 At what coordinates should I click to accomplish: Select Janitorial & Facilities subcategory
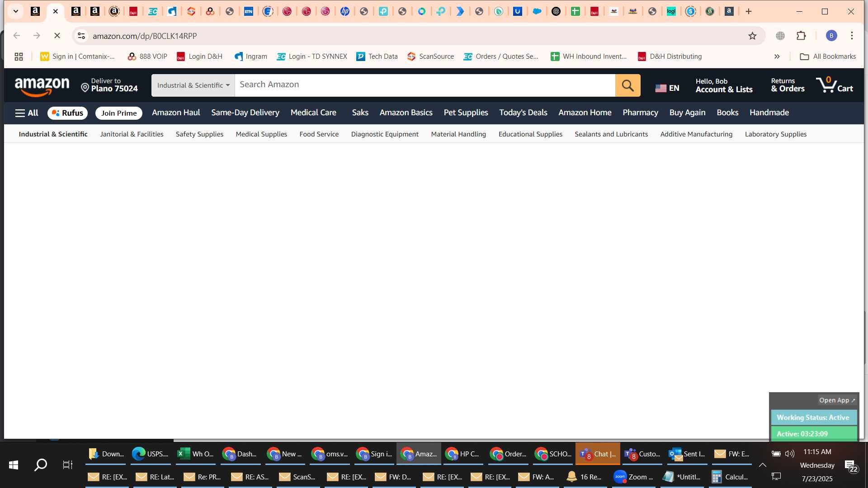tap(132, 134)
